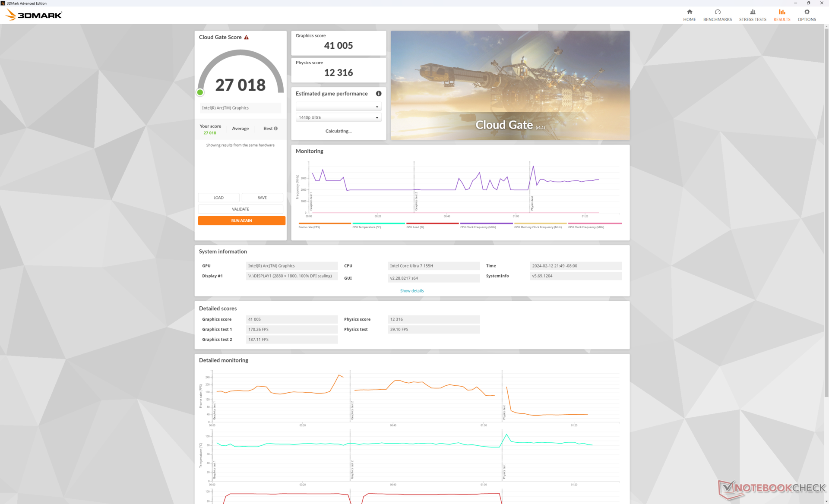
Task: Click the Average score label
Action: [x=240, y=129]
